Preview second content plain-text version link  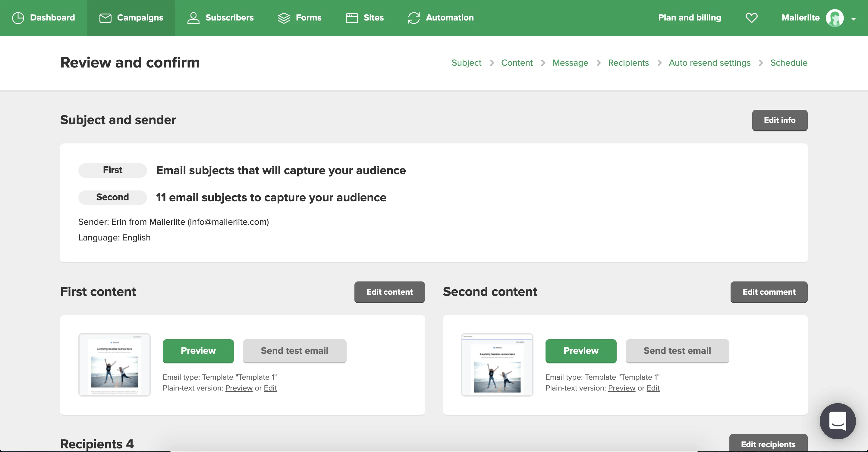(x=621, y=388)
